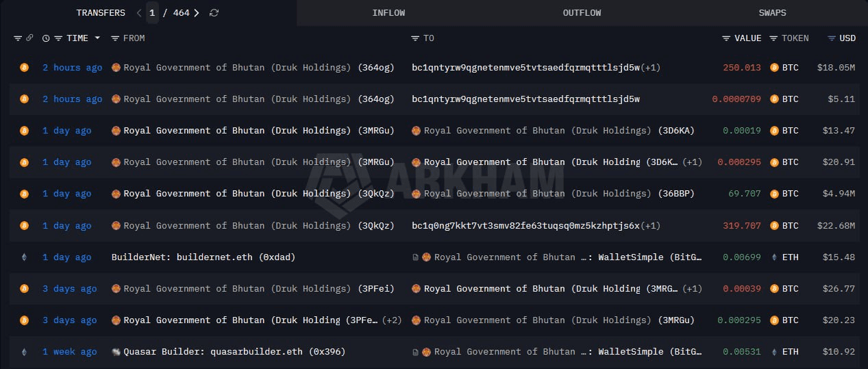The height and width of the screenshot is (369, 868).
Task: Click Quasar Builder entity icon
Action: 116,352
